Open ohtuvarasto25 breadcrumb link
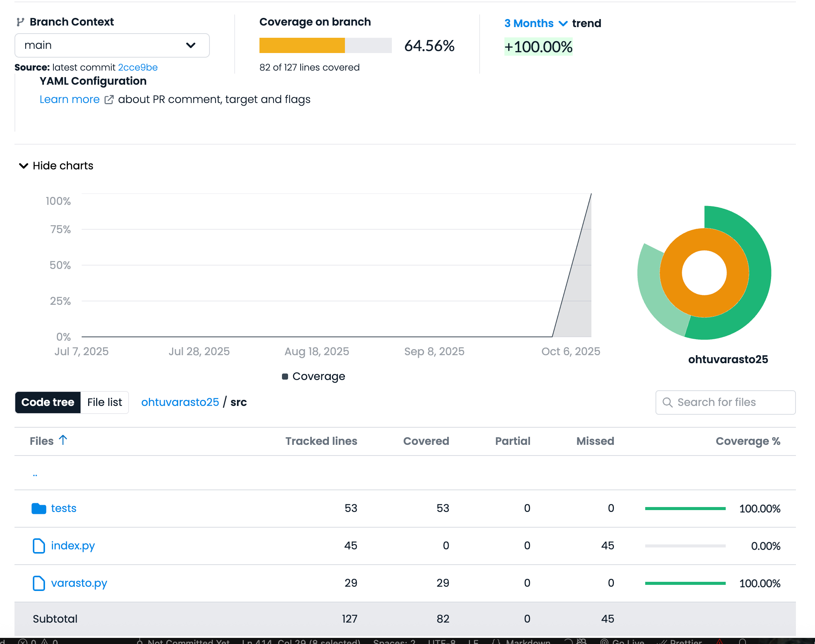 [x=180, y=402]
